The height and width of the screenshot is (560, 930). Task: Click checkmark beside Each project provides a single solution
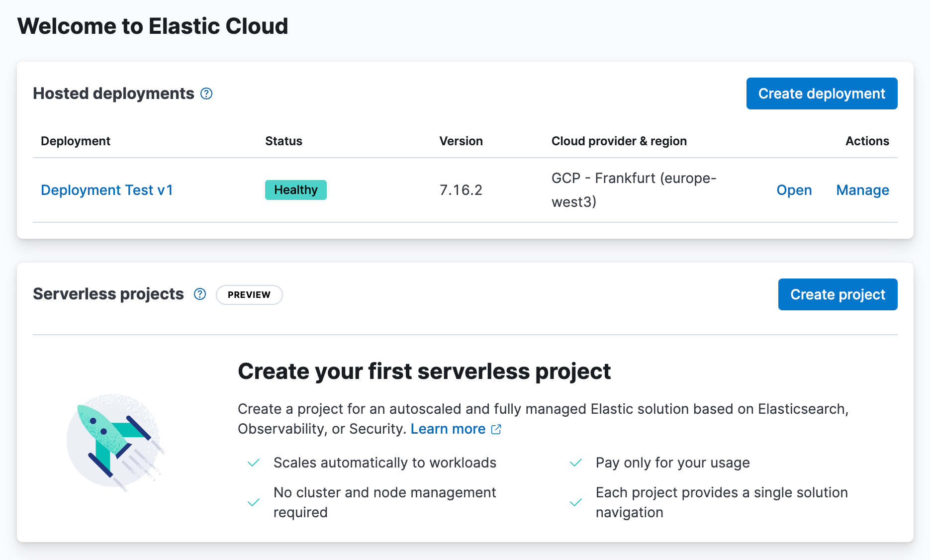tap(576, 503)
